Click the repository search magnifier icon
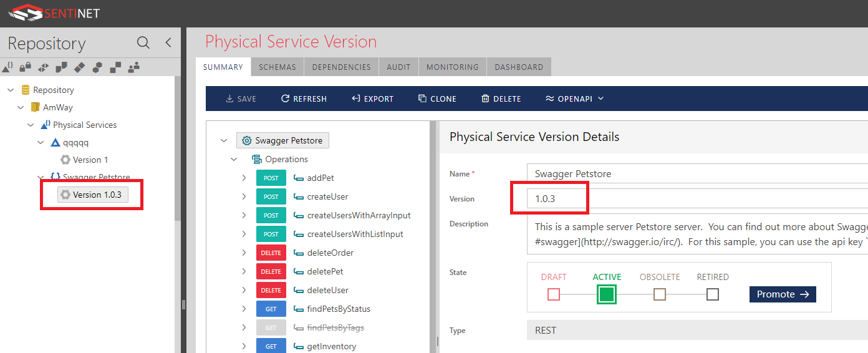The width and height of the screenshot is (868, 353). point(143,43)
